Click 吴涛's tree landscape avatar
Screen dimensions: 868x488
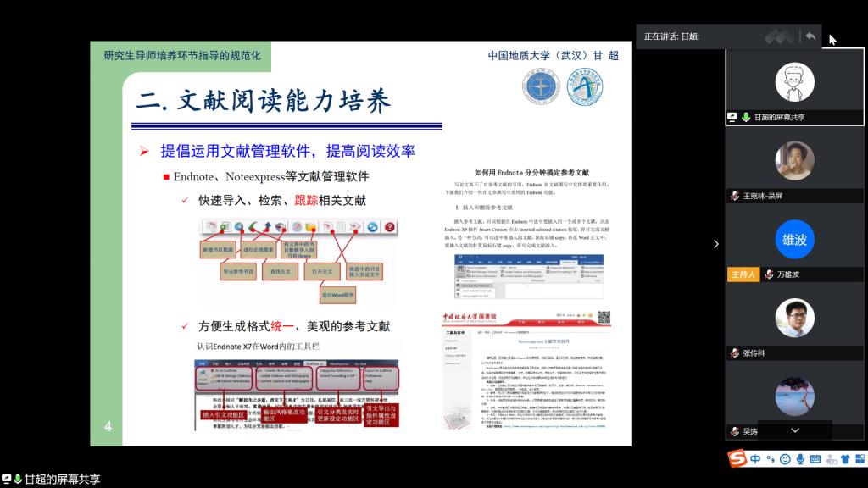[794, 396]
